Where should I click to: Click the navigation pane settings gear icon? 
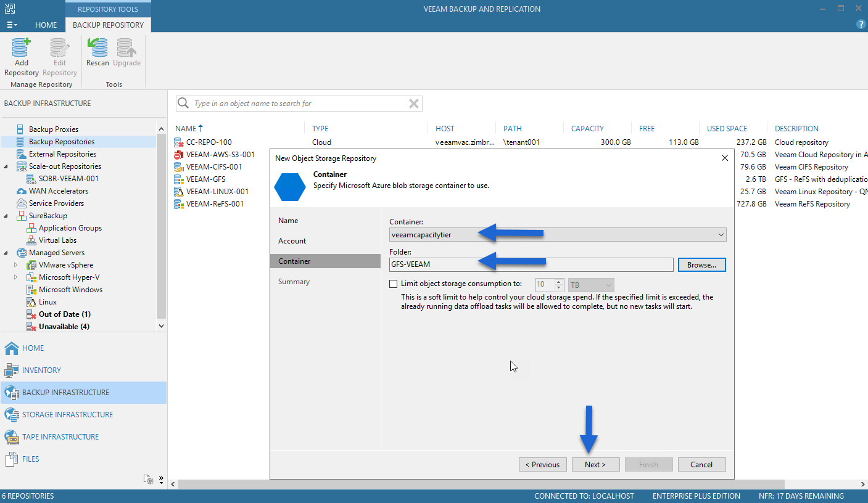click(x=148, y=479)
